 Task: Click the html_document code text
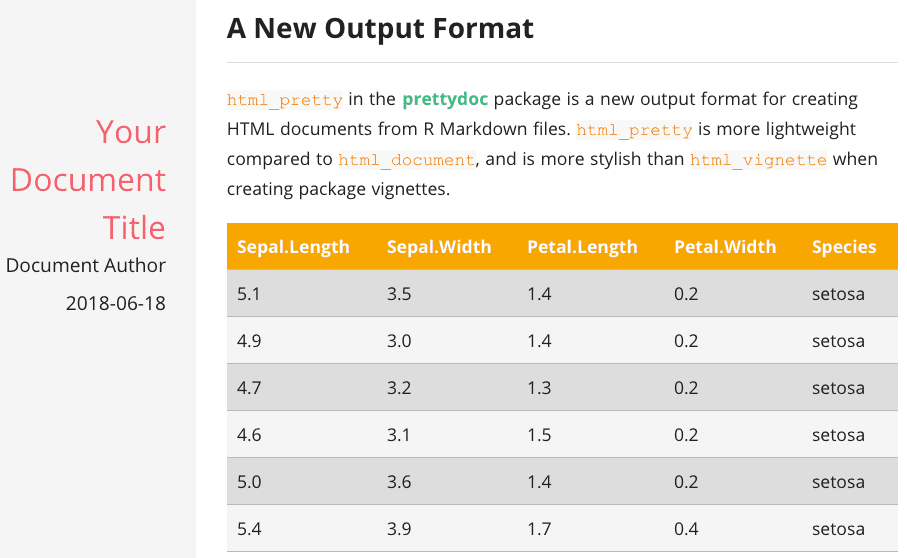406,160
